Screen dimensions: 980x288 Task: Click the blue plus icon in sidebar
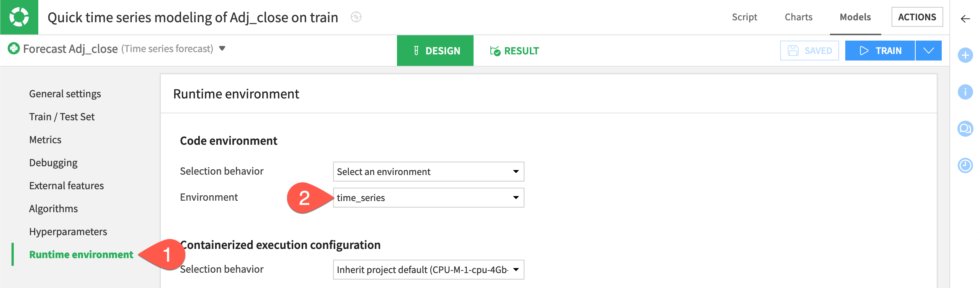[x=965, y=55]
